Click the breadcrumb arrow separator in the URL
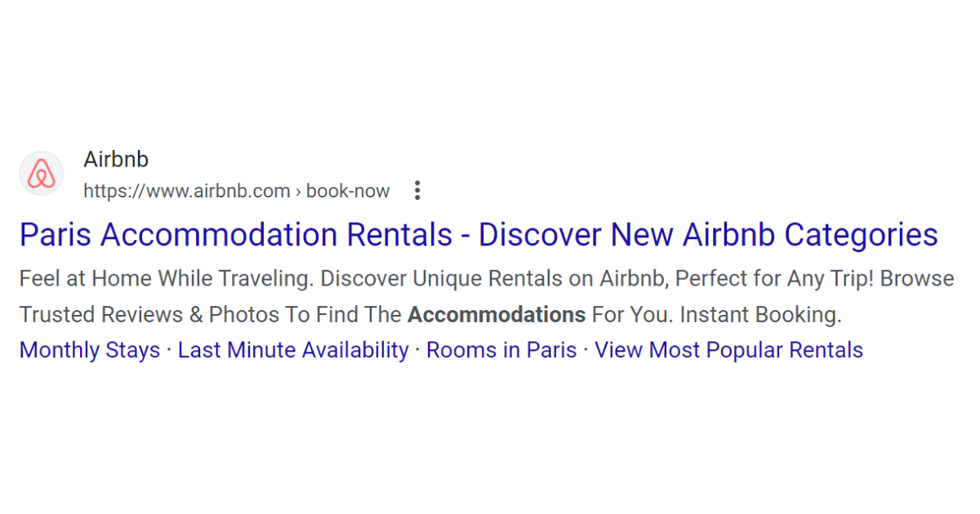 299,192
